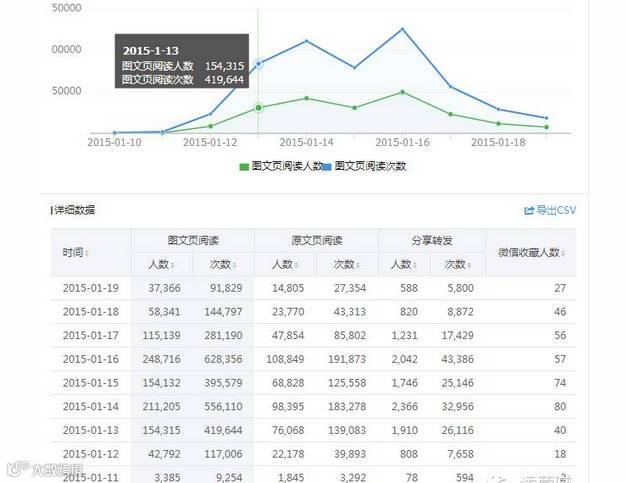Click green data point highlighted for 2015-1-13
Image resolution: width=625 pixels, height=483 pixels.
click(x=259, y=108)
